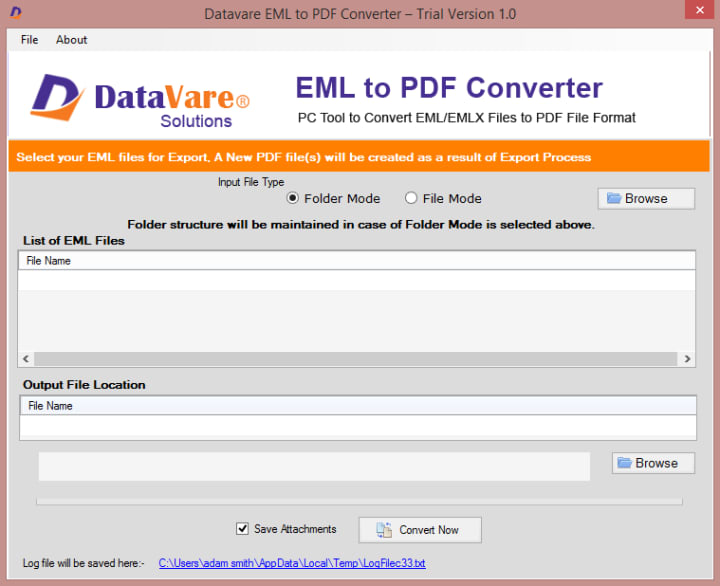
Task: Click left scroll arrow in EML list
Action: coord(26,359)
